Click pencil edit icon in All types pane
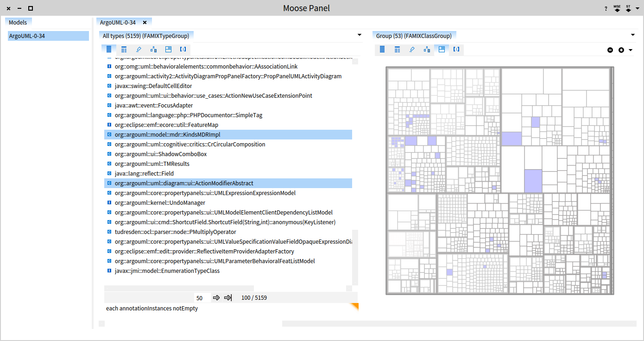644x341 pixels. click(x=139, y=49)
